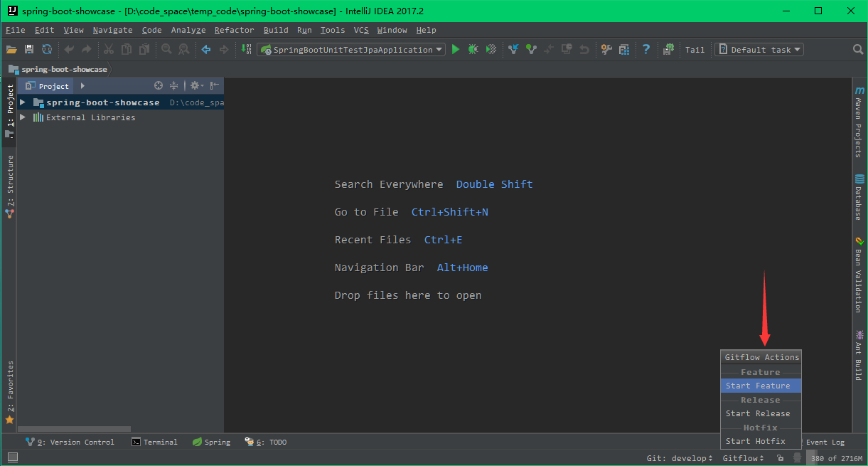Toggle tool window bars with bottom-left icon
Image resolution: width=868 pixels, height=466 pixels.
(x=12, y=457)
